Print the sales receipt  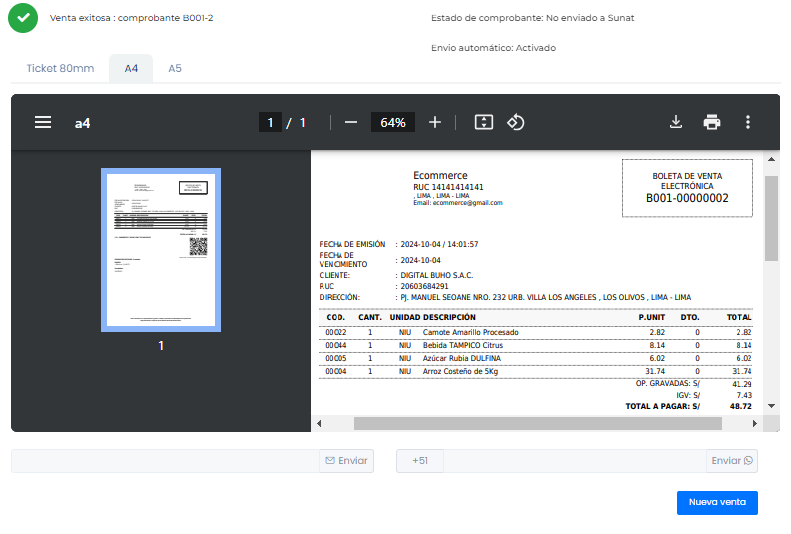point(712,122)
